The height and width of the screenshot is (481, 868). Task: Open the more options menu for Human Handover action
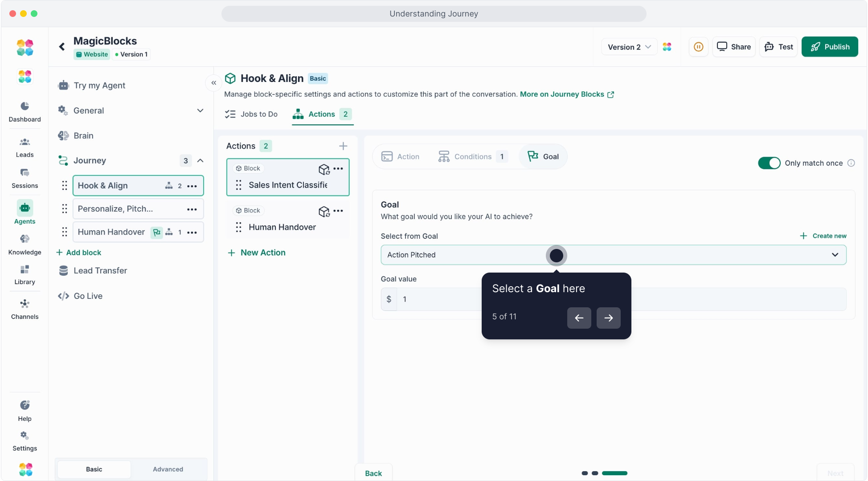[339, 211]
